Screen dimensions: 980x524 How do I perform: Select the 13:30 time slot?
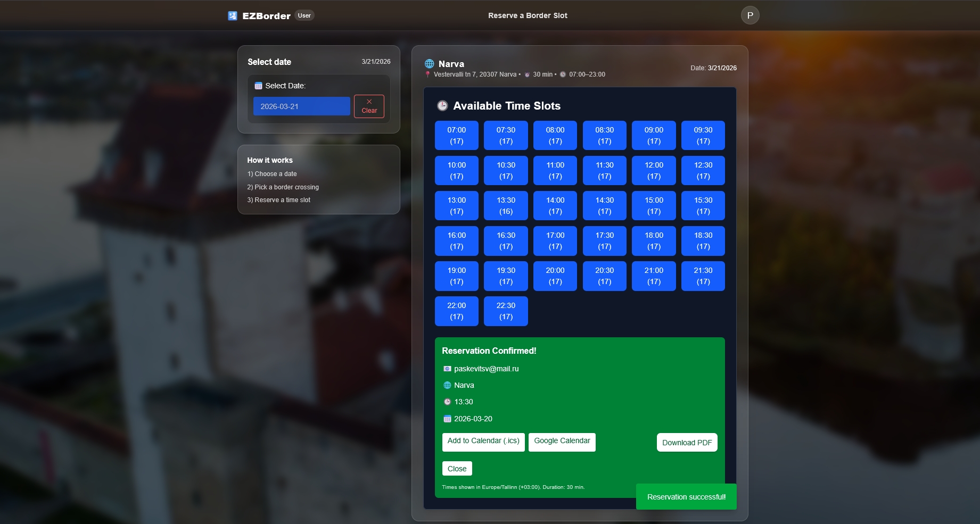506,205
